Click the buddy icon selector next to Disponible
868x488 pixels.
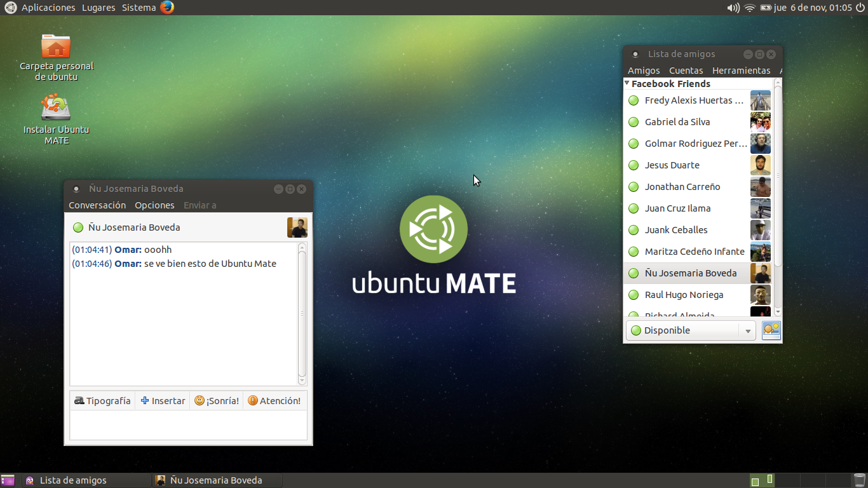(x=771, y=330)
